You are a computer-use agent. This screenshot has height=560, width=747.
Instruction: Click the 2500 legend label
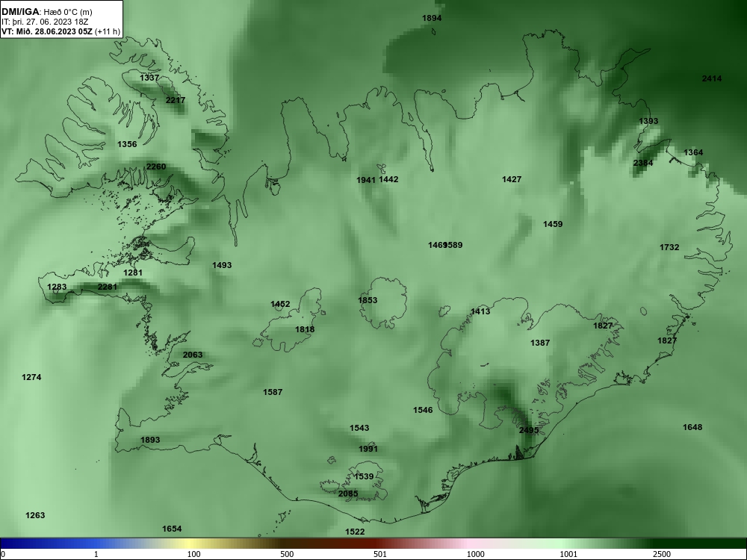click(x=662, y=554)
